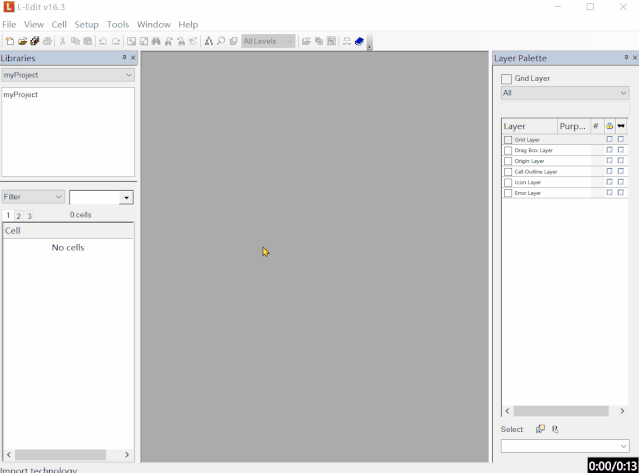Toggle lock checkbox for Grid Layer row
The image size is (639, 473).
[x=609, y=140]
